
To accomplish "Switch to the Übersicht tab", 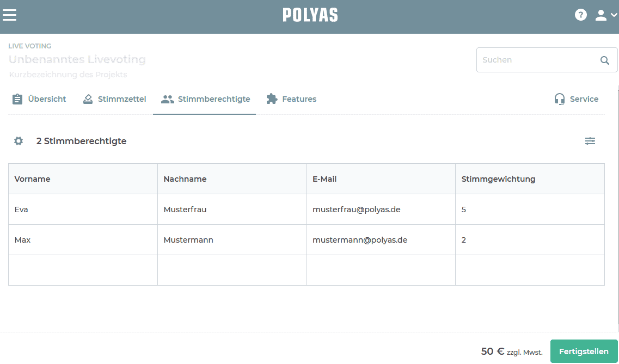I will click(39, 99).
